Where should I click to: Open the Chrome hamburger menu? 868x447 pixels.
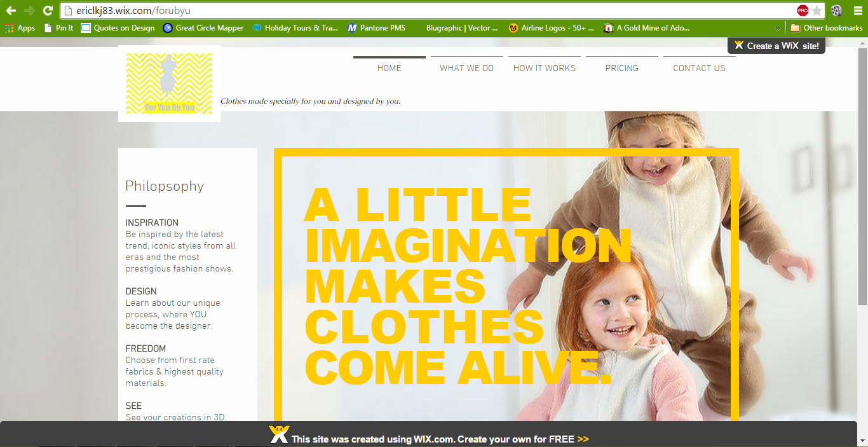(x=857, y=11)
